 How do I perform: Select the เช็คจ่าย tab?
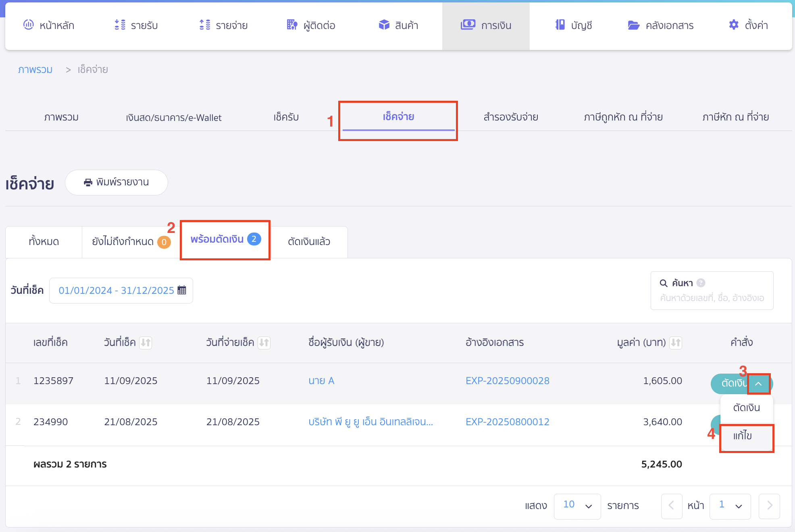coord(398,117)
